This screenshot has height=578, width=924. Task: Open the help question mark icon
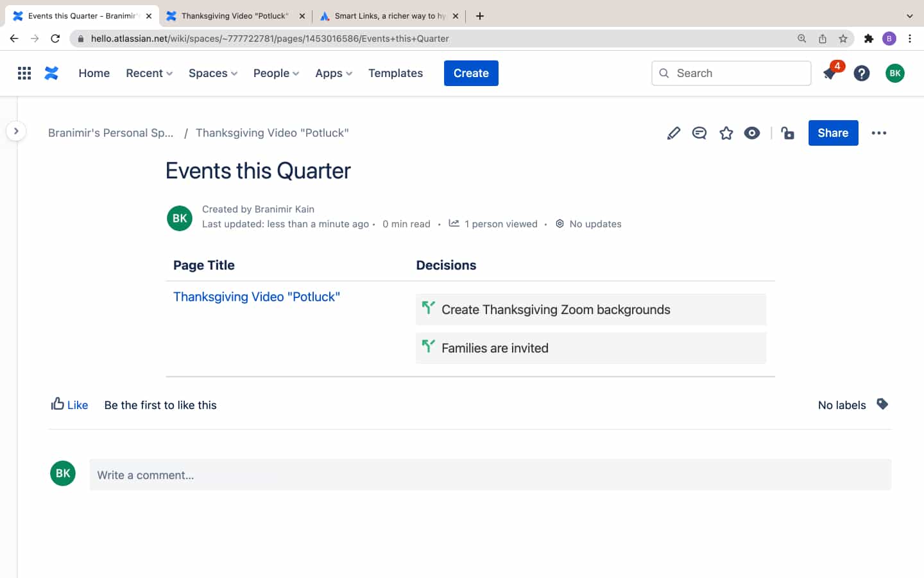click(862, 73)
